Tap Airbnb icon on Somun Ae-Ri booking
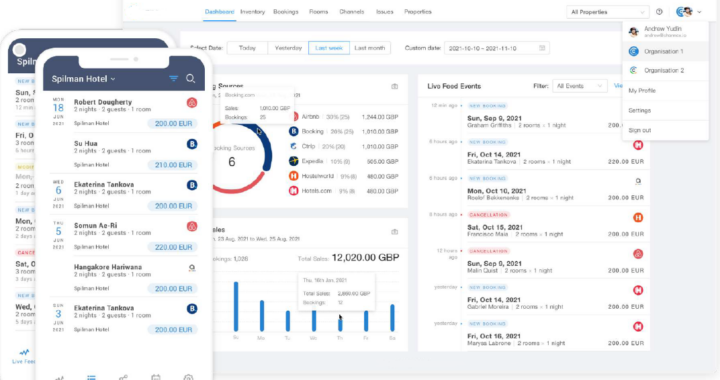Screen dimensions: 720x380 (192, 226)
